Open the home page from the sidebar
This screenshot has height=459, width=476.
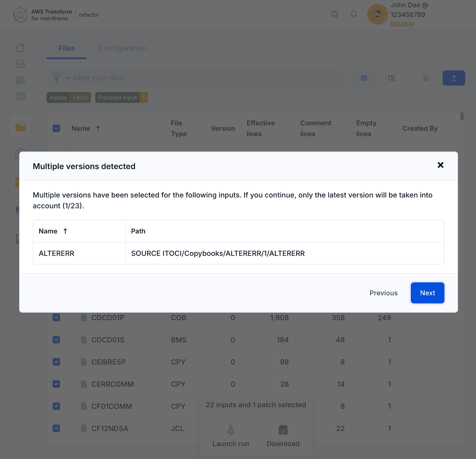[x=20, y=48]
